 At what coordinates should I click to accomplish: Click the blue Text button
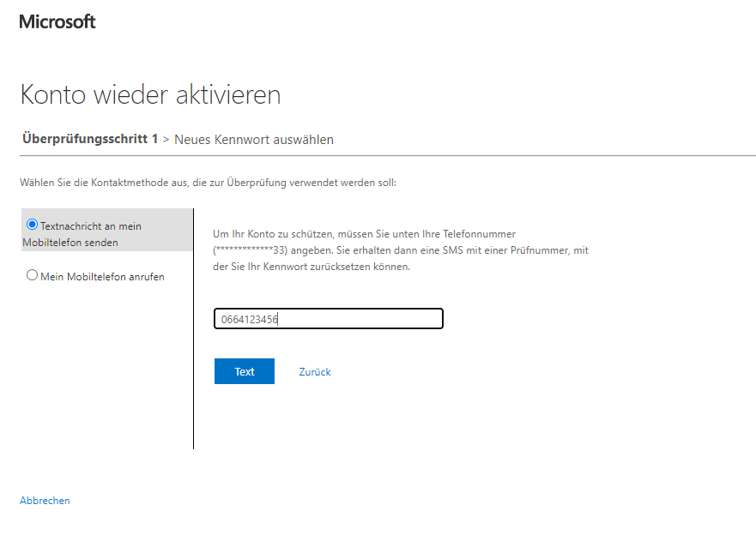(245, 371)
